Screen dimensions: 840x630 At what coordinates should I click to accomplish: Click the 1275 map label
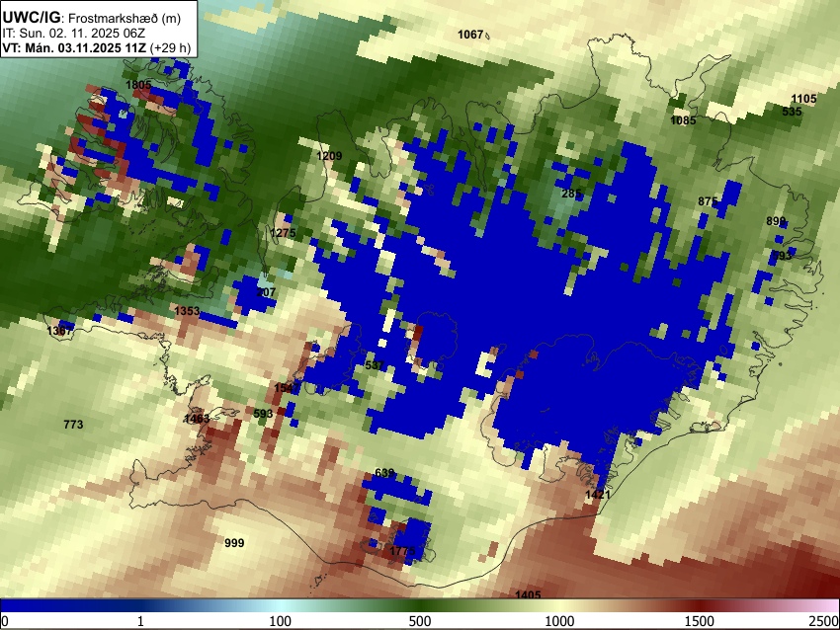pos(283,233)
